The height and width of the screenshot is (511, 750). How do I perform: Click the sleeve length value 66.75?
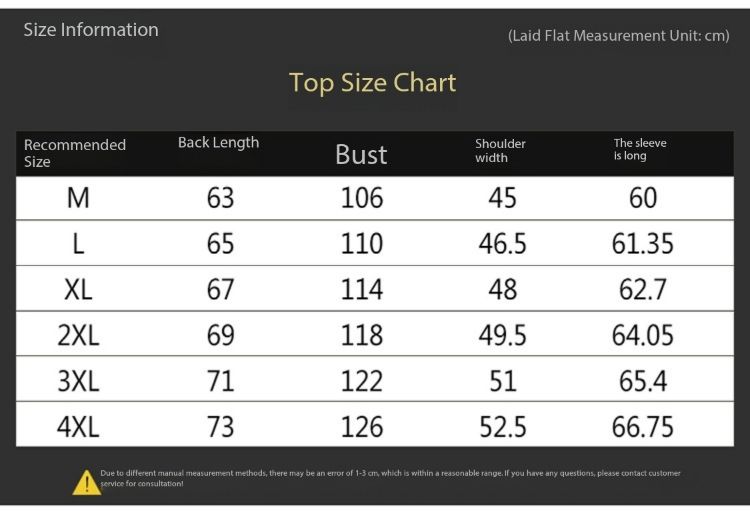pyautogui.click(x=642, y=428)
